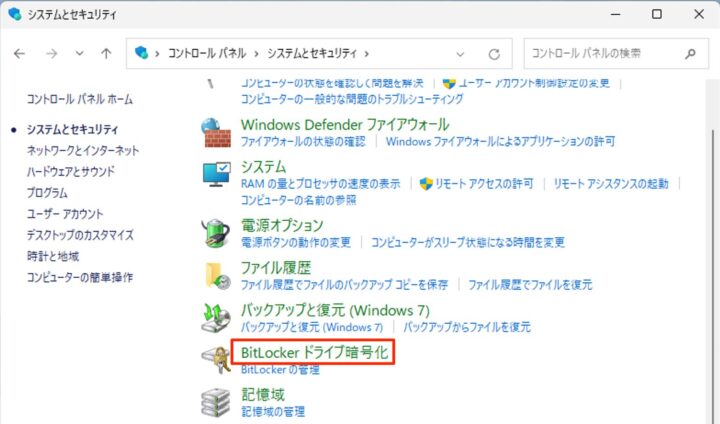This screenshot has width=720, height=424.
Task: Click shield icon beside リモート アクセスの許可
Action: click(426, 184)
